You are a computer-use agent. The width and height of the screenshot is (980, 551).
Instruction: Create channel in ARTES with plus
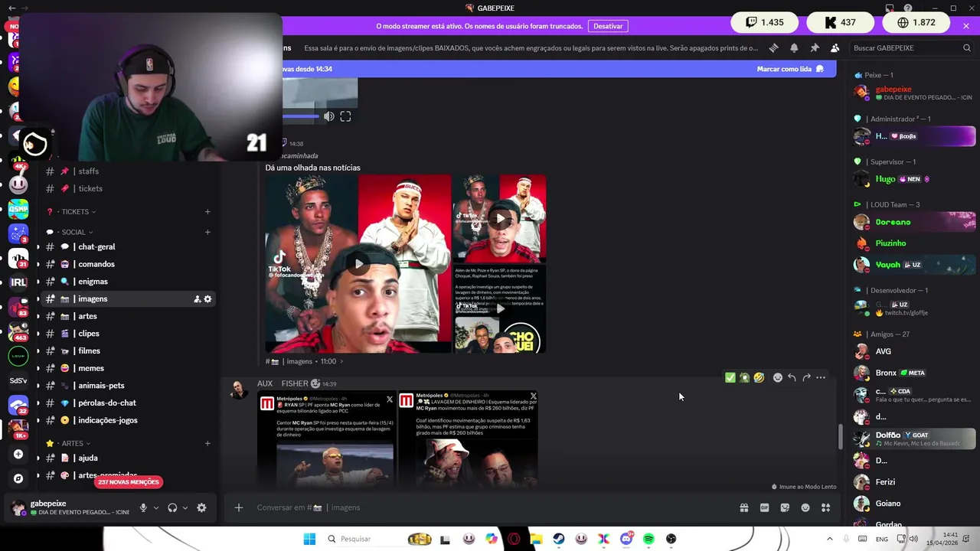(207, 443)
